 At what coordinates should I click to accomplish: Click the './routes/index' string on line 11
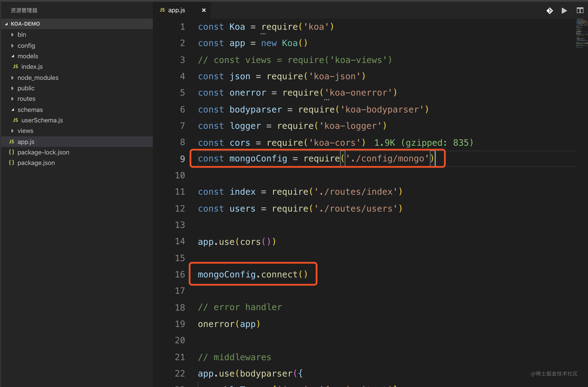coord(356,192)
